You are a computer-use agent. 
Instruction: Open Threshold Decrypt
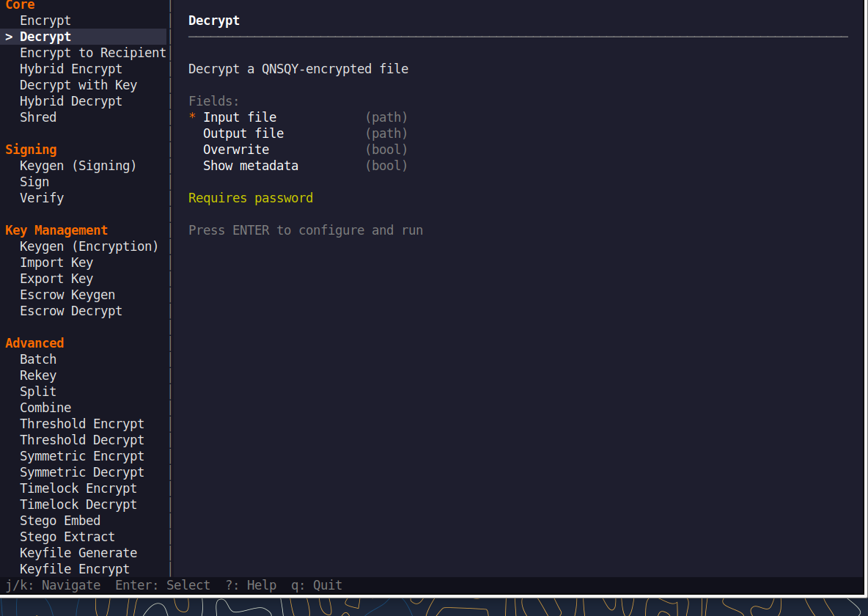click(82, 439)
